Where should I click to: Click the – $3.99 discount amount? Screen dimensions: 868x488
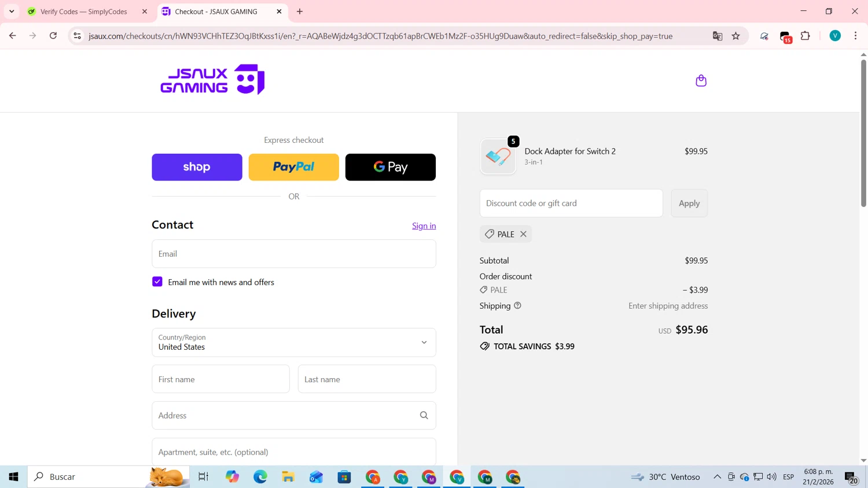[695, 290]
